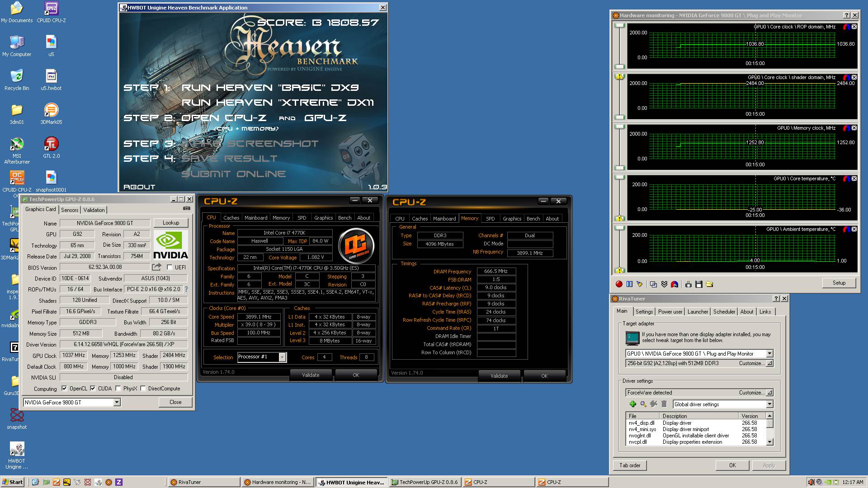Click the Close button in GPU-Z
This screenshot has height=488, width=868.
coord(175,402)
